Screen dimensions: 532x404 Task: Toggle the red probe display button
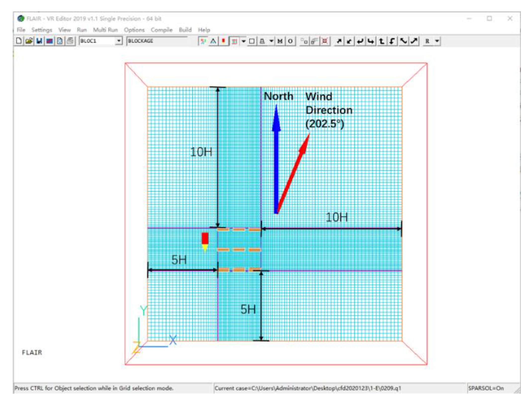click(x=223, y=41)
